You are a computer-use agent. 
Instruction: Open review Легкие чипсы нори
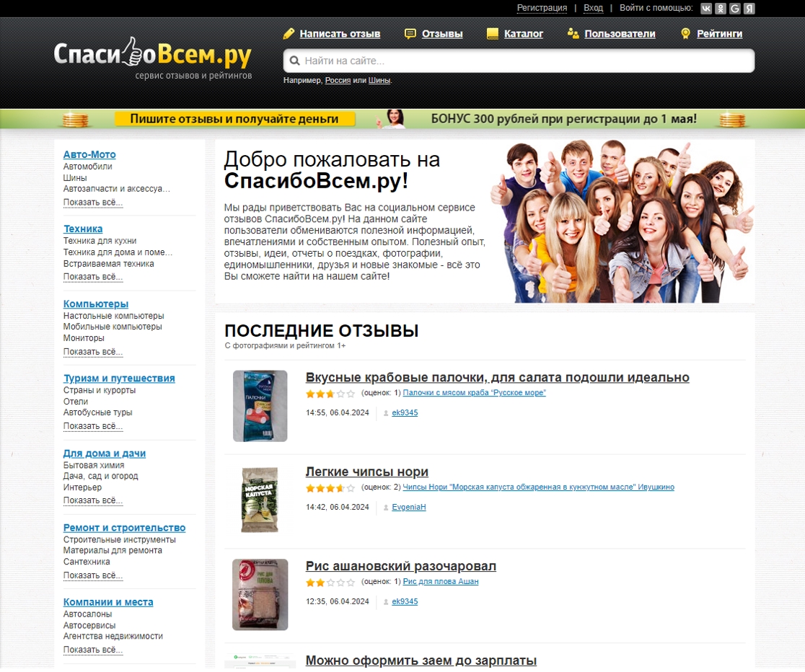pos(366,472)
